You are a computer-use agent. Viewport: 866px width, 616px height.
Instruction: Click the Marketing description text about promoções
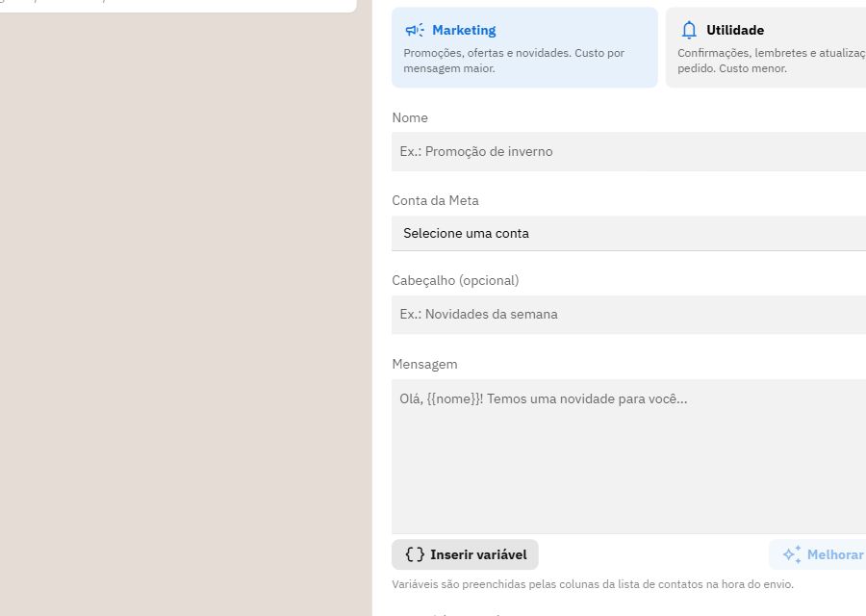click(x=514, y=61)
